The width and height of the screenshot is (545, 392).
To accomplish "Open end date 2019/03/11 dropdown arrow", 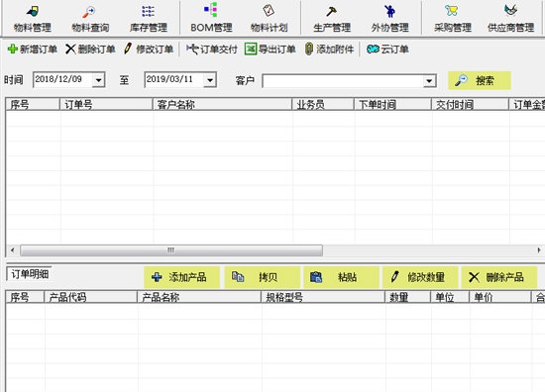I will coord(210,80).
